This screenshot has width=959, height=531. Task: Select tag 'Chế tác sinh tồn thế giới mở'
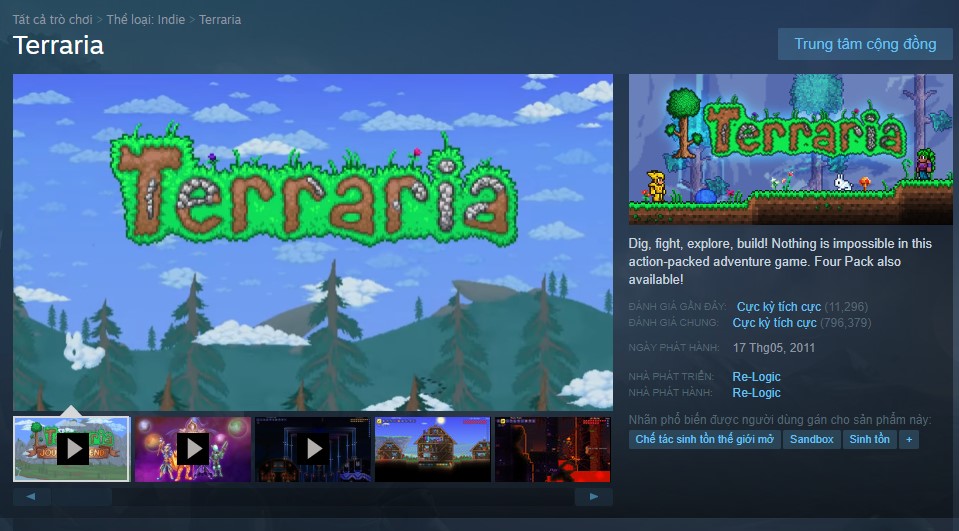pos(705,439)
